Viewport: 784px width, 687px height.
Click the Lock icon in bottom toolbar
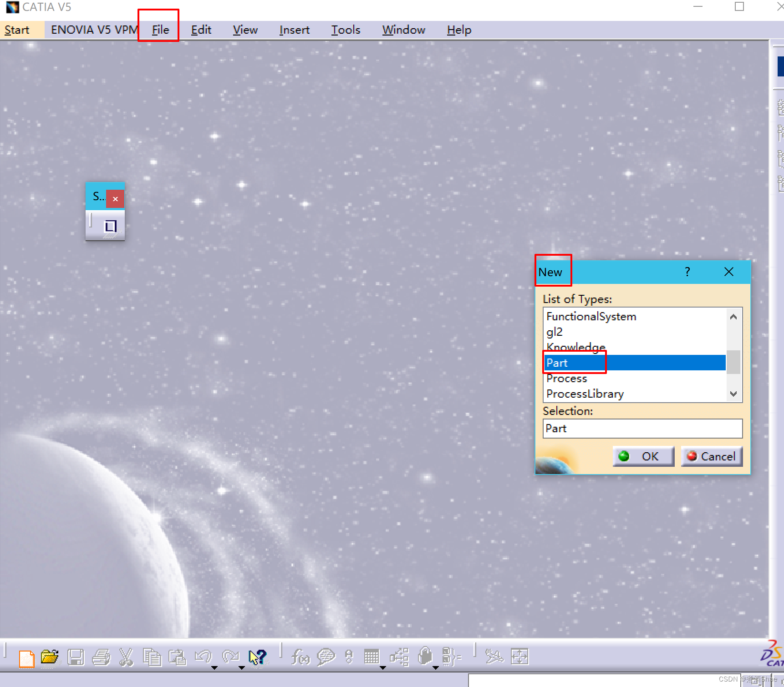pyautogui.click(x=425, y=657)
